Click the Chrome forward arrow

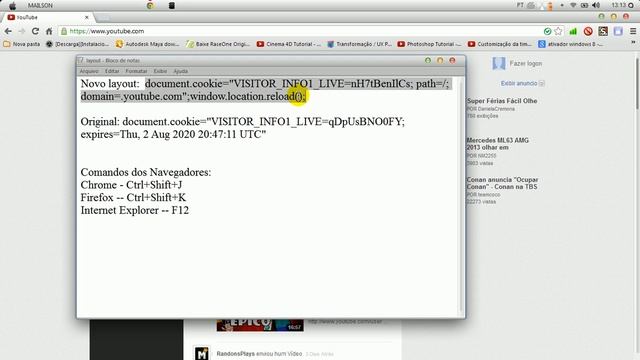(21, 31)
